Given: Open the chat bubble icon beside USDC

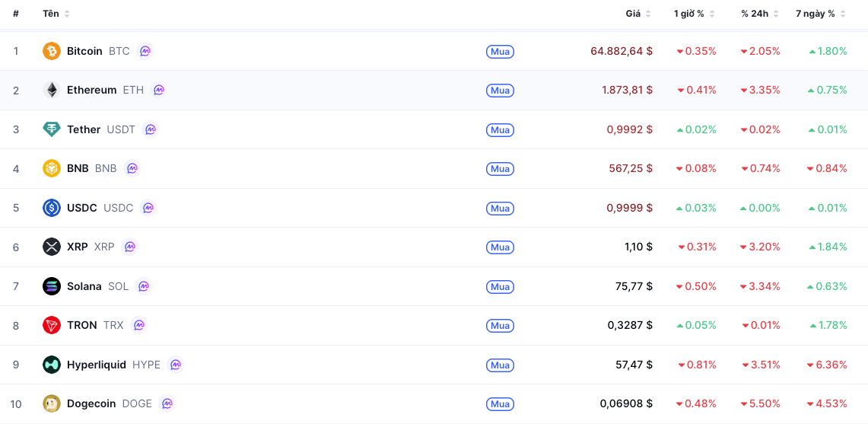Looking at the screenshot, I should pos(148,208).
